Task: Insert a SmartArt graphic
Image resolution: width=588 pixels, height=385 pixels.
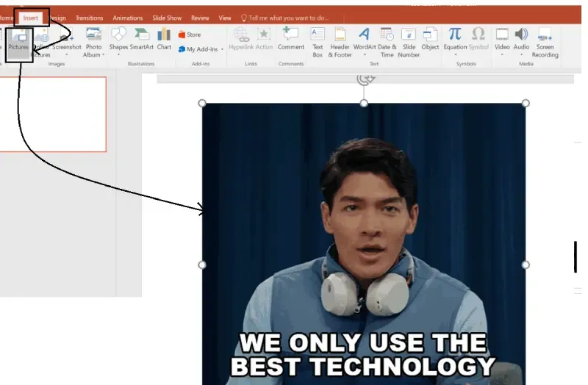Action: point(141,40)
